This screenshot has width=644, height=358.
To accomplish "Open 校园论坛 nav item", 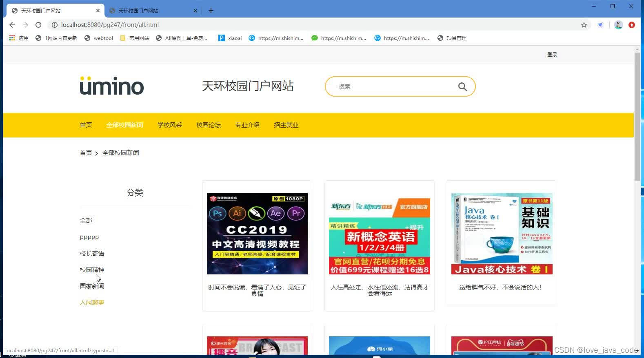I will click(208, 125).
